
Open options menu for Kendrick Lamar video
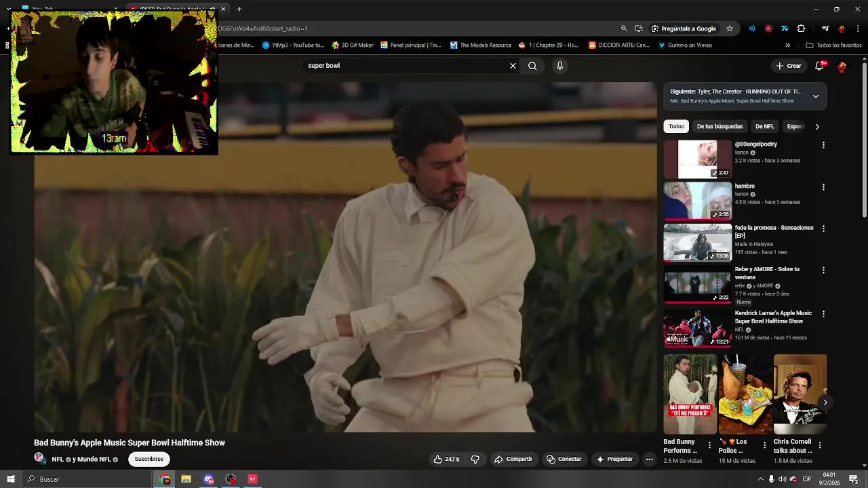click(x=823, y=314)
